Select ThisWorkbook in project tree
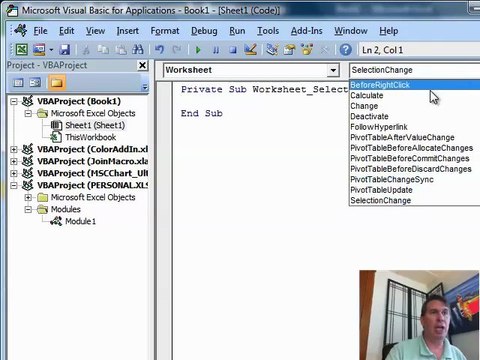Screen dimensions: 480x360 [x=90, y=137]
